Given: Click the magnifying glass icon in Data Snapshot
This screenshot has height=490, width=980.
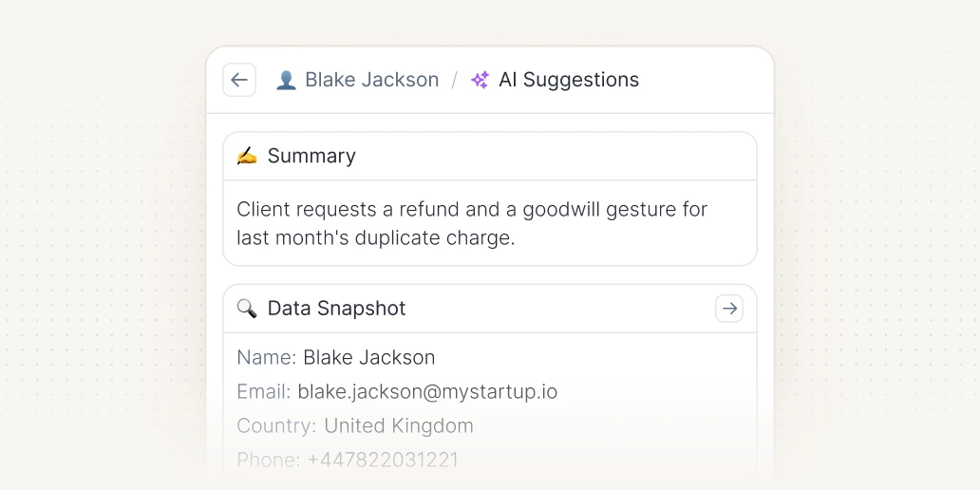Looking at the screenshot, I should point(247,308).
